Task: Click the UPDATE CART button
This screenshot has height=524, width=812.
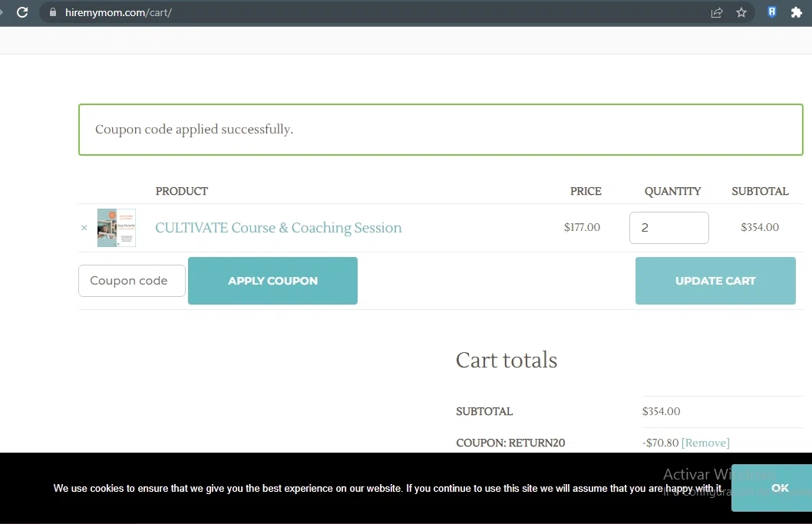Action: click(x=715, y=281)
